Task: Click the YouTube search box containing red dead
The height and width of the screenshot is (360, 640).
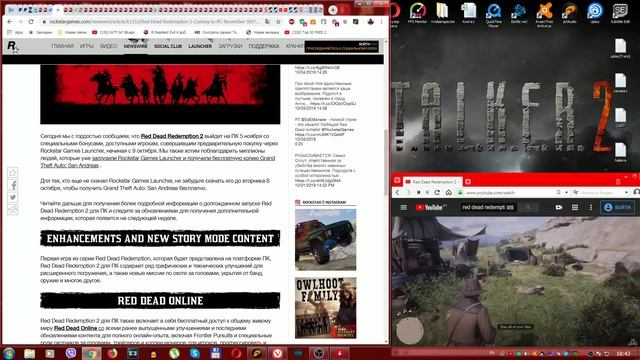Action: click(488, 207)
